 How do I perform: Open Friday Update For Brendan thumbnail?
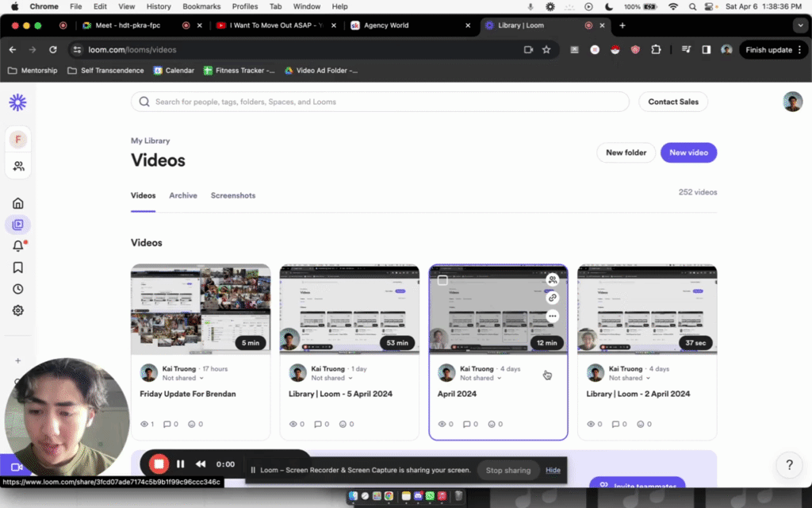[201, 309]
